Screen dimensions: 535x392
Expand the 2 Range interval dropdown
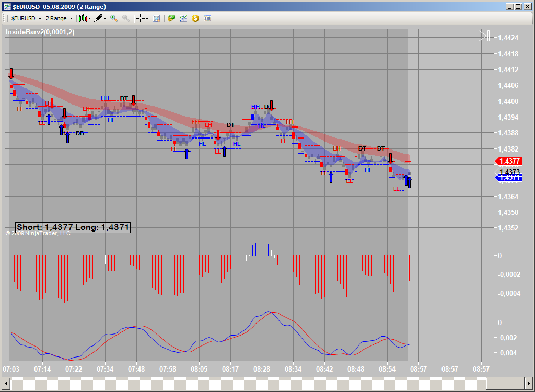(x=71, y=18)
